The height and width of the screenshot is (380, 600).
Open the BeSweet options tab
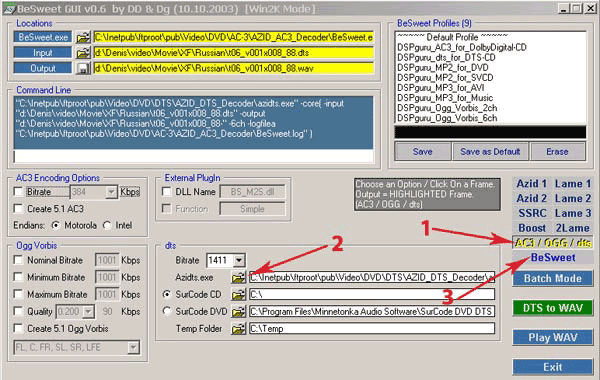click(x=553, y=258)
